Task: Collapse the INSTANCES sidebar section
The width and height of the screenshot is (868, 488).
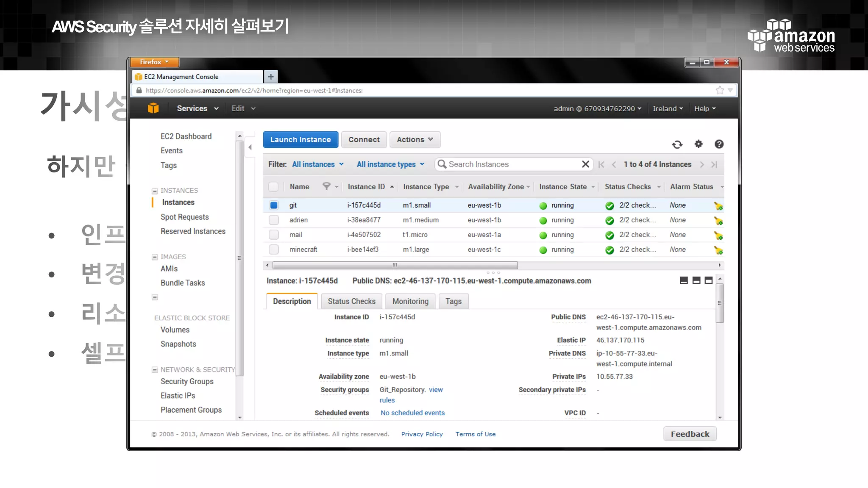Action: 155,191
